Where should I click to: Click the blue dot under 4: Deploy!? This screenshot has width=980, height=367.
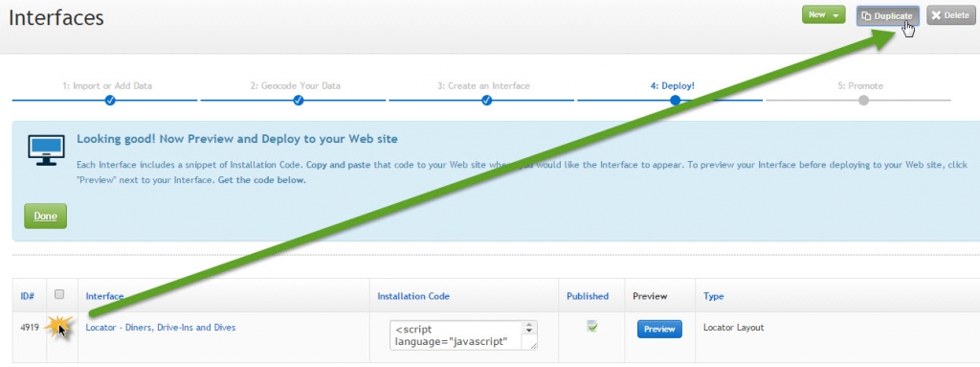[x=675, y=101]
